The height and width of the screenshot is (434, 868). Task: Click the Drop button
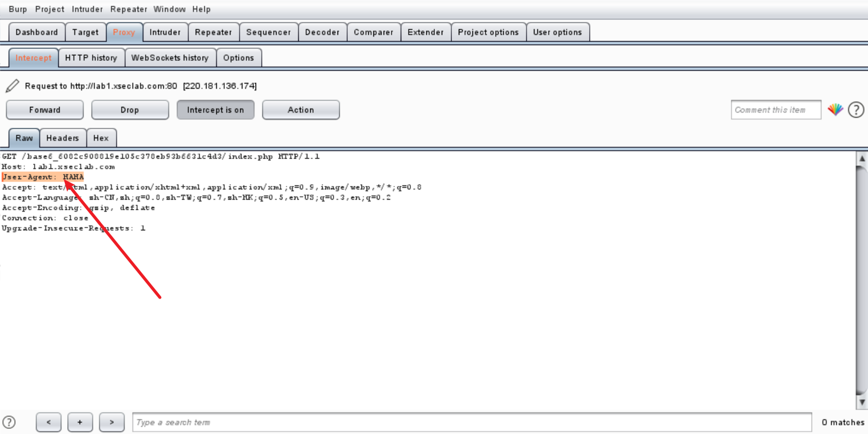[130, 110]
